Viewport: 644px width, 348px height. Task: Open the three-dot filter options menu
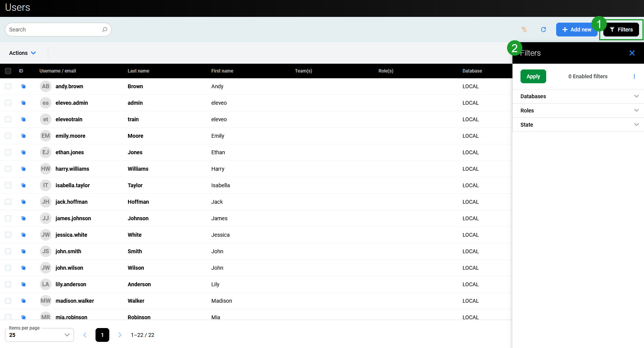tap(634, 76)
